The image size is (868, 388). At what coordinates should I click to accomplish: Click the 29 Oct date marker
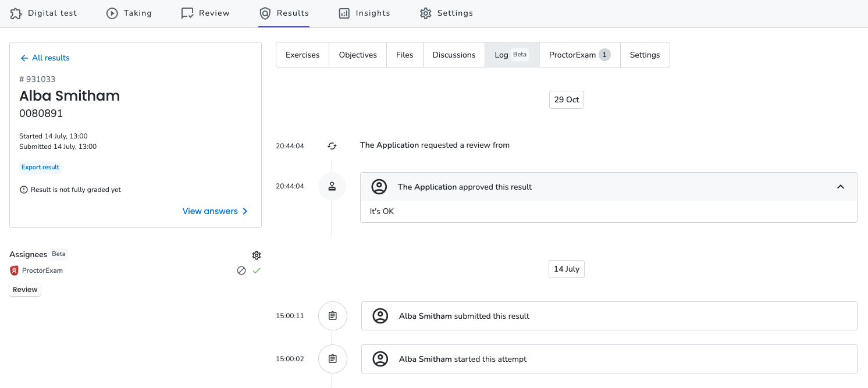567,99
